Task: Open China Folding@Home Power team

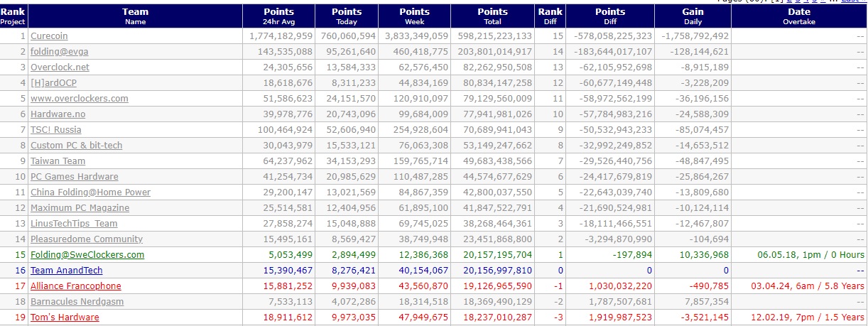Action: (90, 192)
